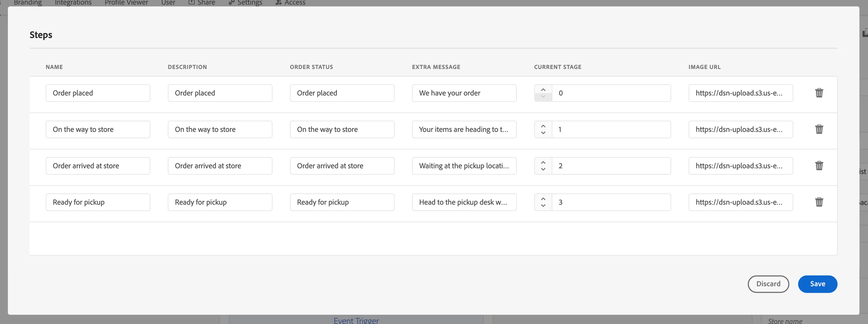
Task: Delete the Ready for pickup step row
Action: (819, 202)
